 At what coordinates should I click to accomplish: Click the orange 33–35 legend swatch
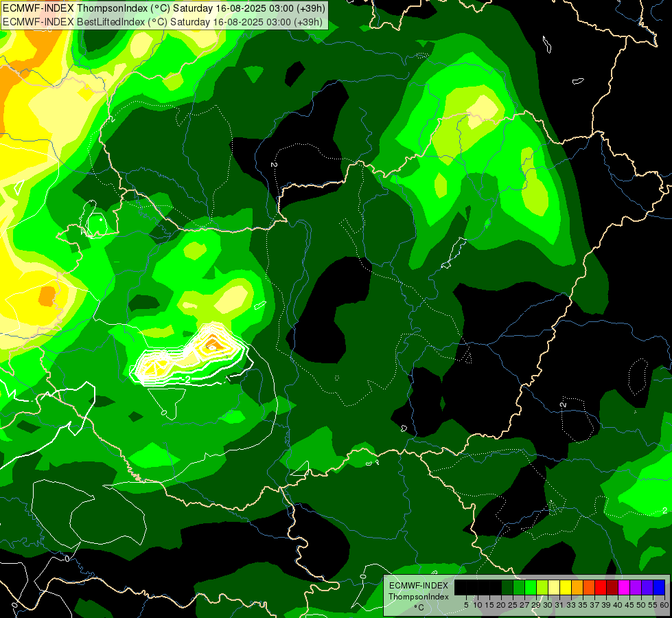click(x=577, y=587)
